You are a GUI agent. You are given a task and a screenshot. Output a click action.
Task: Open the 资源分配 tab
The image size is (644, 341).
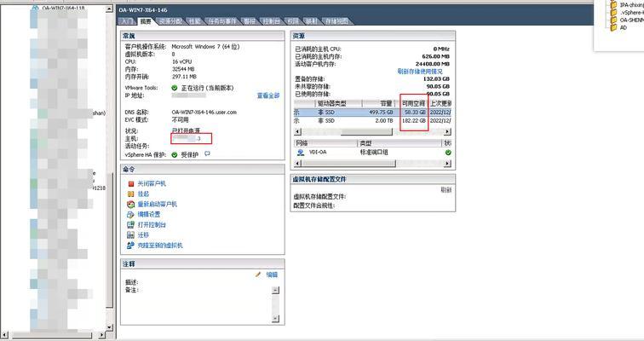point(170,21)
